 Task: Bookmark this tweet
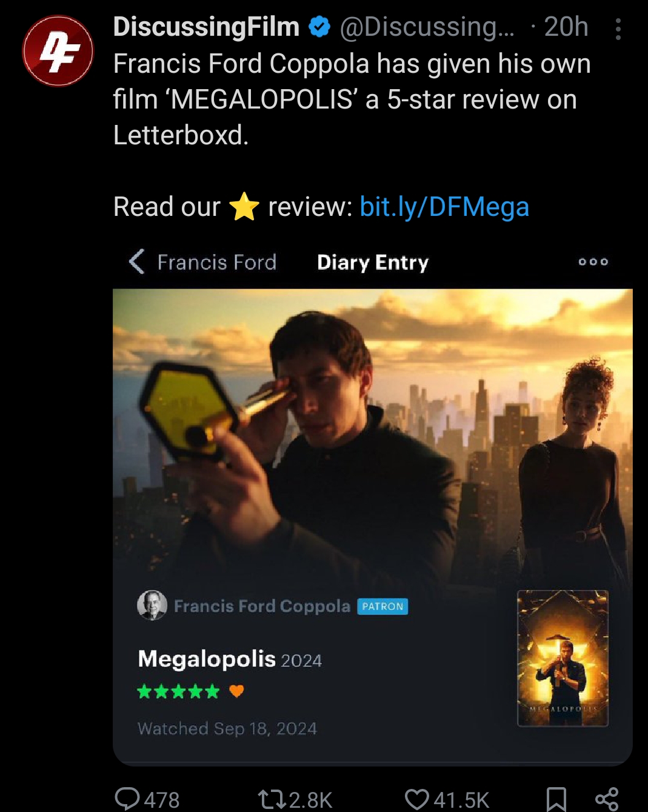[x=556, y=799]
